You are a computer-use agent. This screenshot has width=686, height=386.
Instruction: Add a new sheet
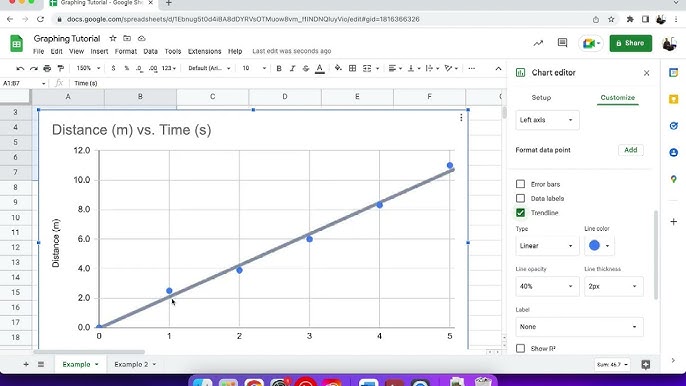(x=26, y=364)
